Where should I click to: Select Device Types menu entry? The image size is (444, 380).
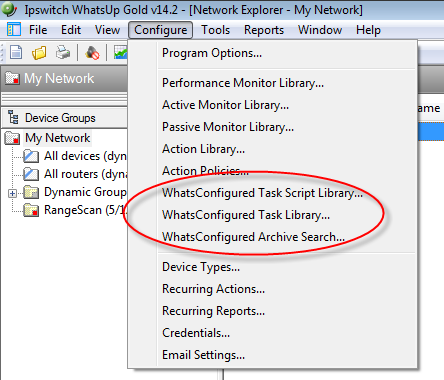pyautogui.click(x=272, y=267)
